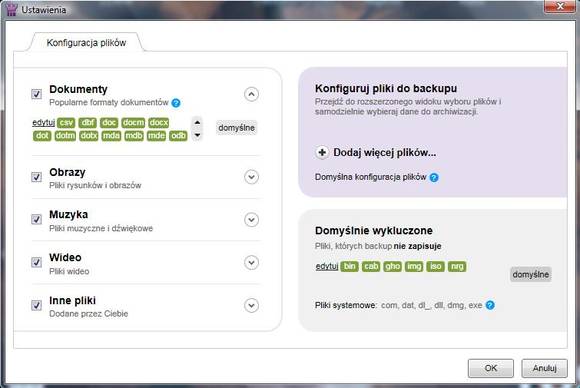The image size is (580, 388).
Task: Click help icon beside Domyślna konfiguracja plików
Action: pos(434,178)
